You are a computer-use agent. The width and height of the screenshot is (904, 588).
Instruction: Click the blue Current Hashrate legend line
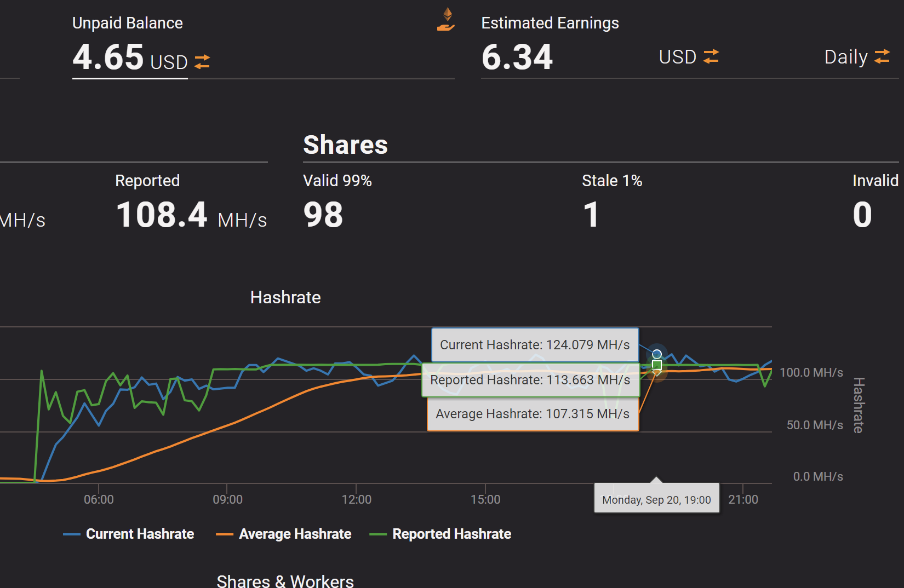click(72, 534)
